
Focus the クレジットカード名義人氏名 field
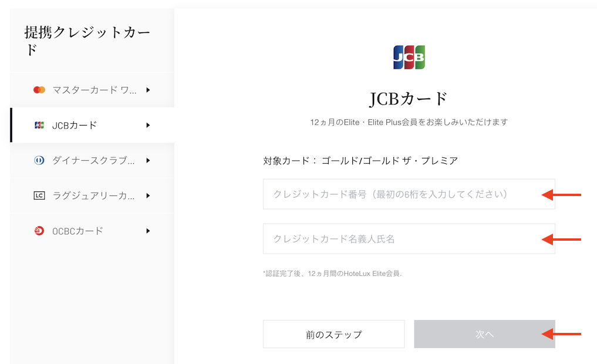coord(409,239)
